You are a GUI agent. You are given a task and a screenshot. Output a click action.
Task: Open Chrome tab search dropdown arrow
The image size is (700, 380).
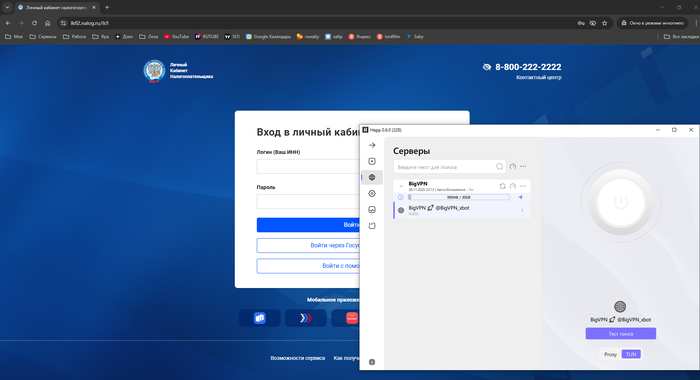[7, 7]
